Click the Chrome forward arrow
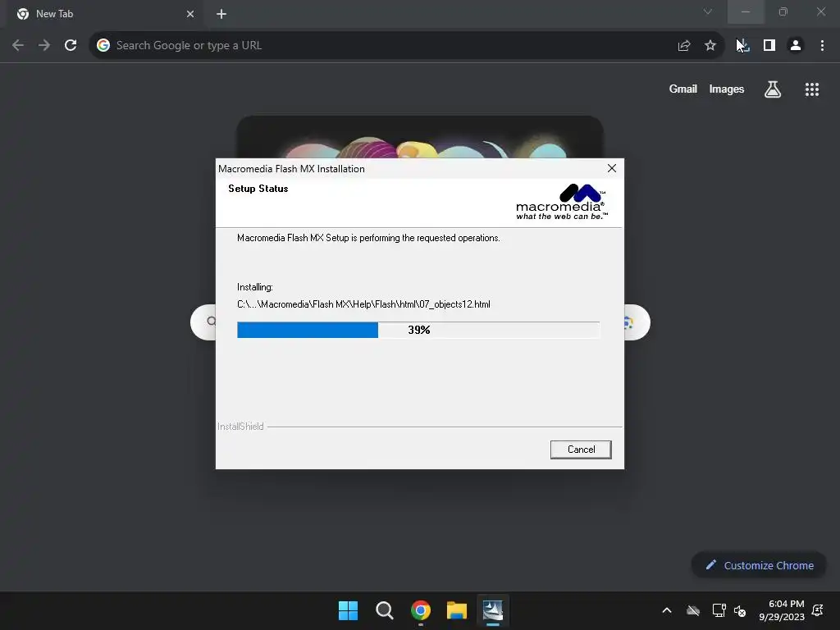The width and height of the screenshot is (840, 630). tap(44, 46)
